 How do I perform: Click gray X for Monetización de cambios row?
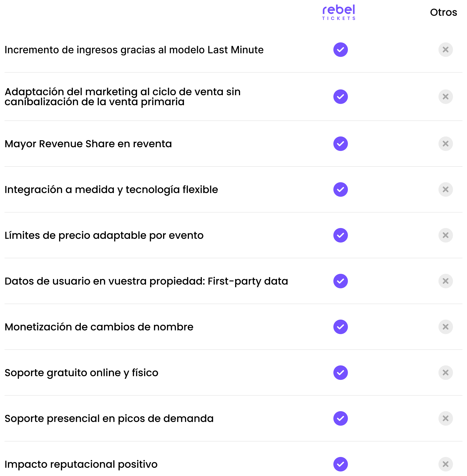pos(445,327)
